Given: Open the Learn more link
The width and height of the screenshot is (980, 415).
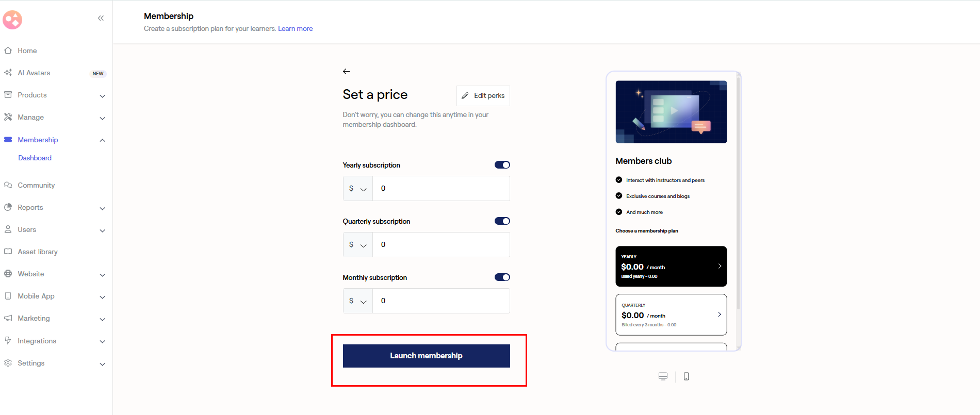Looking at the screenshot, I should point(296,29).
